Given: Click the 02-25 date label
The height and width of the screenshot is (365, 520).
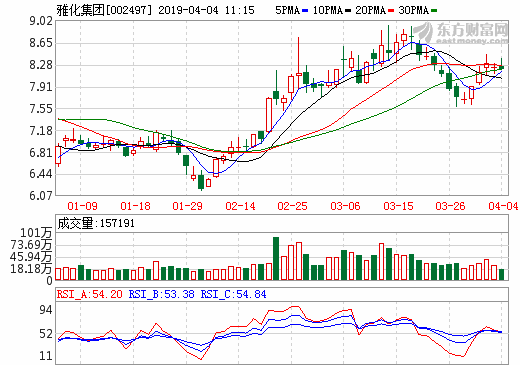Looking at the screenshot, I should pyautogui.click(x=292, y=206).
